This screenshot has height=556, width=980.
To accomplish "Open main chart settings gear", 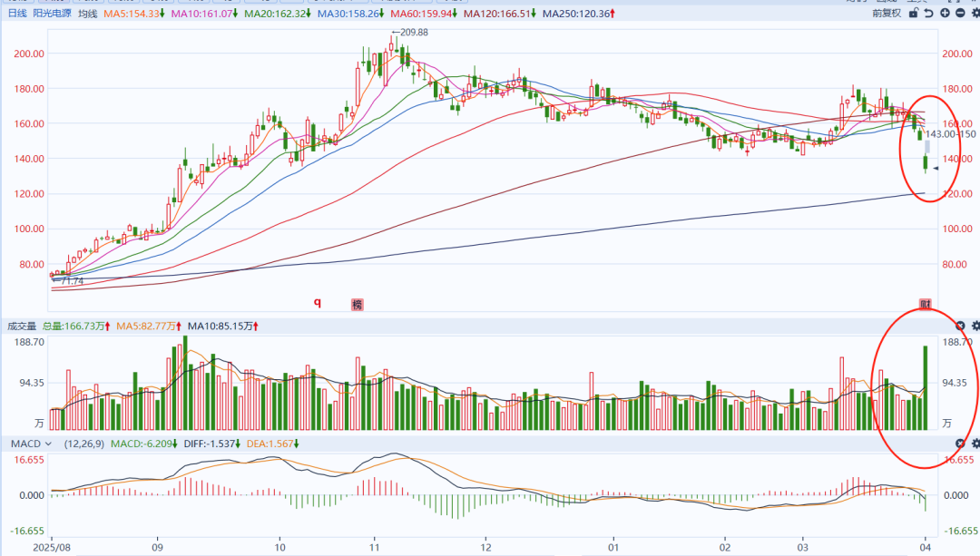I will (x=975, y=13).
